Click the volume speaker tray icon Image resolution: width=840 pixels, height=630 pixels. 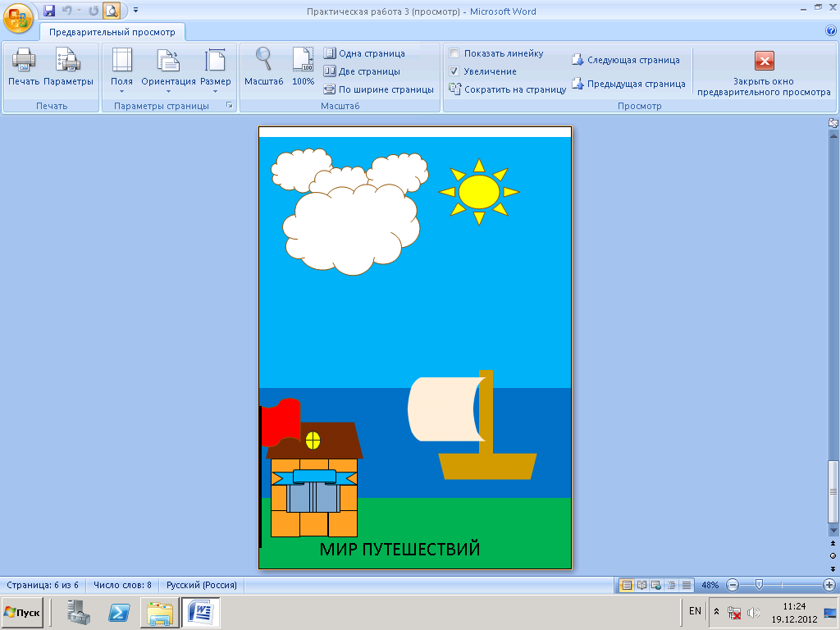coord(753,612)
